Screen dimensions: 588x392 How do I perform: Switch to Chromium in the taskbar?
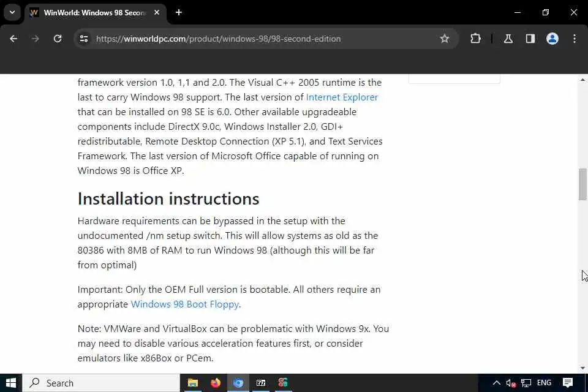[238, 383]
